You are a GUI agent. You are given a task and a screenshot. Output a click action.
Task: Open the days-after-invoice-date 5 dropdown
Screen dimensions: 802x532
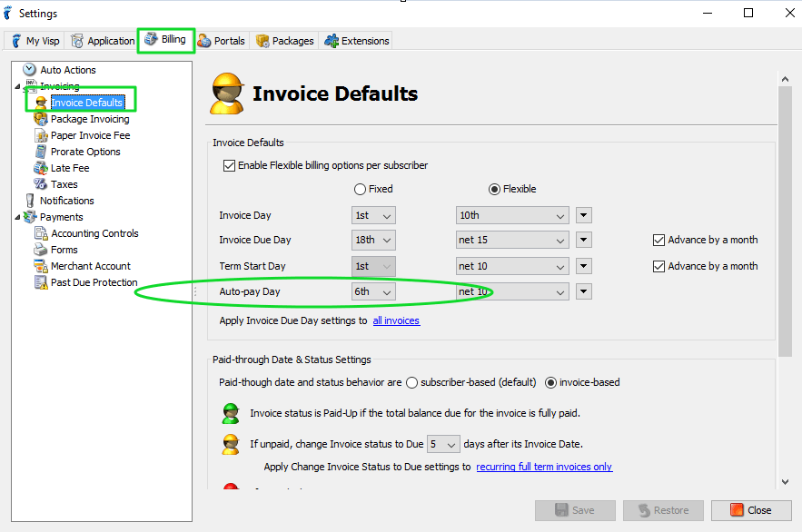(443, 445)
